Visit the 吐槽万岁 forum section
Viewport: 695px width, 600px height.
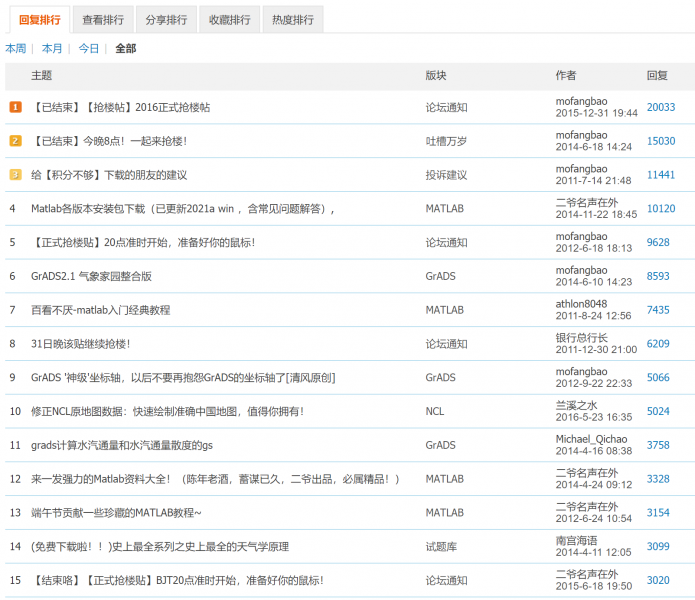446,141
